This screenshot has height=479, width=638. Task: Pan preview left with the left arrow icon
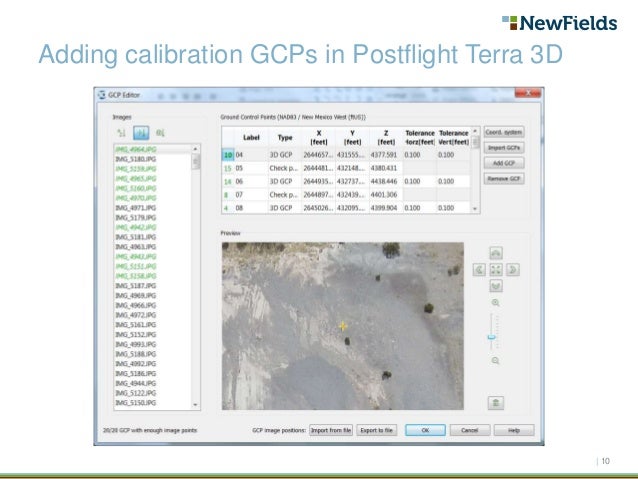pyautogui.click(x=479, y=269)
